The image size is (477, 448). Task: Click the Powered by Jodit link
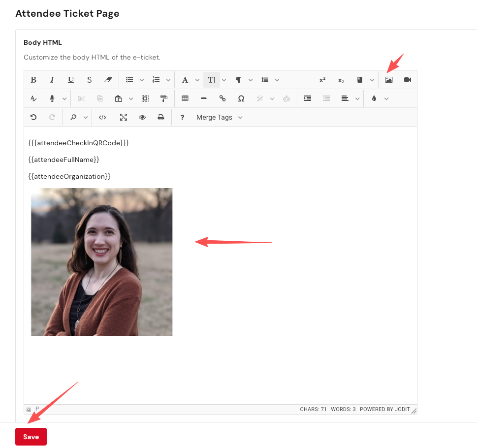(x=384, y=409)
